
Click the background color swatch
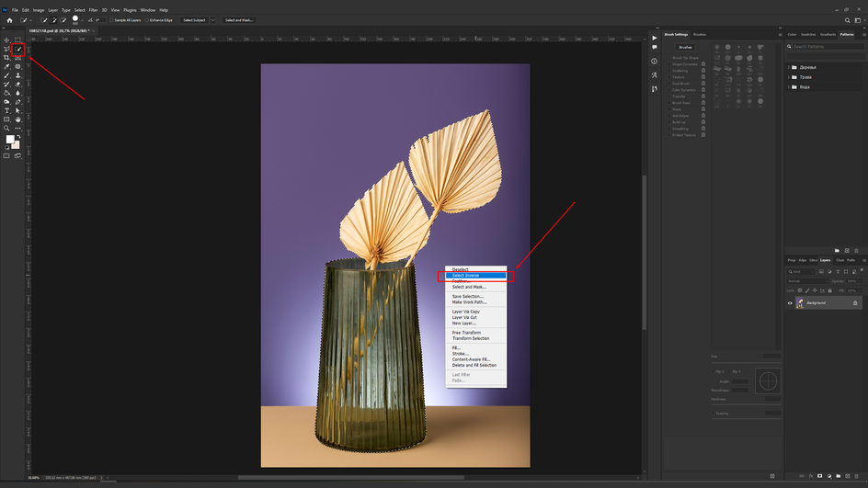(x=16, y=145)
